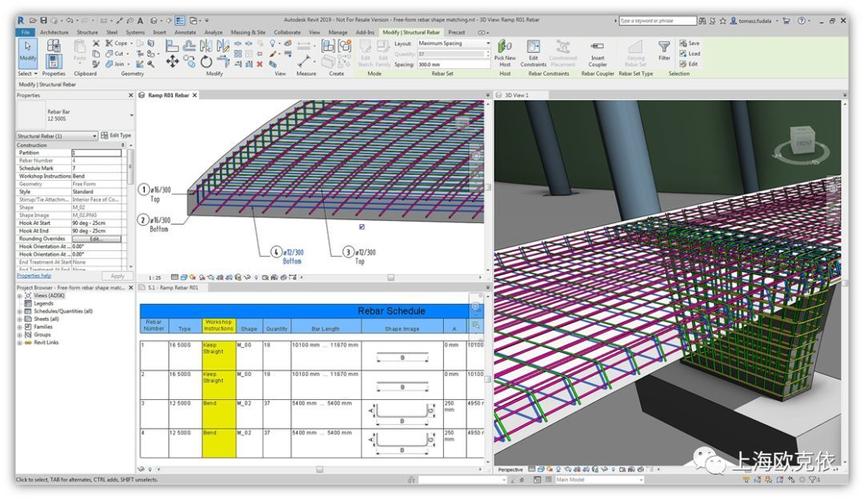Open the Properties help link

34,276
